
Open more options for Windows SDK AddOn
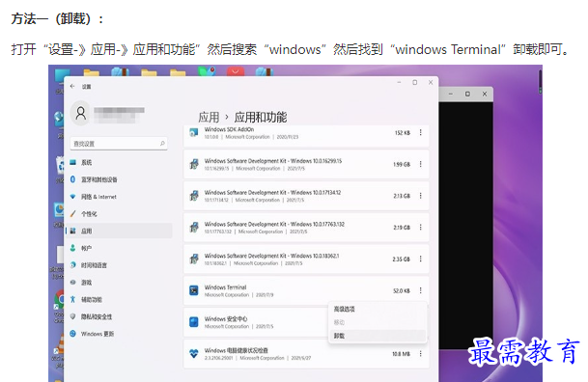[420, 132]
